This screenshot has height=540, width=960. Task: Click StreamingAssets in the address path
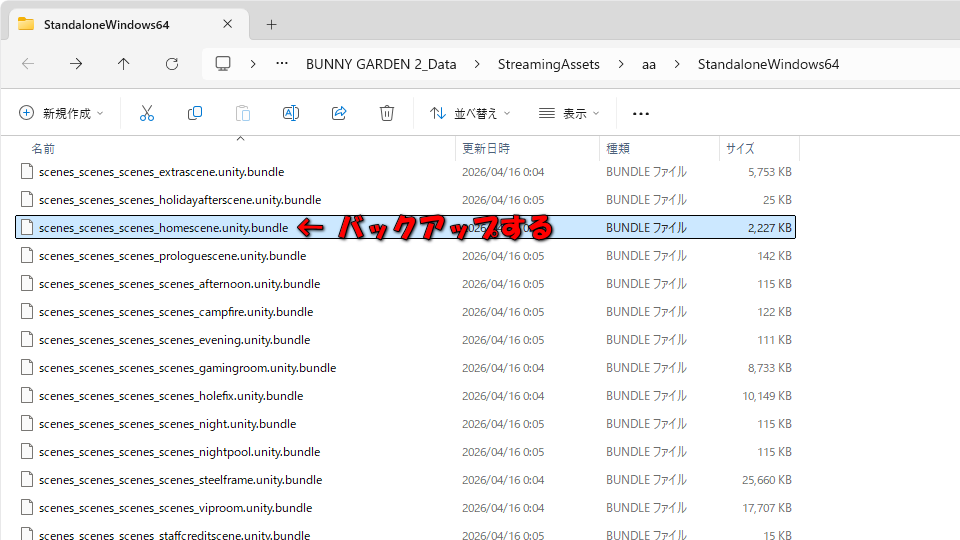tap(548, 64)
